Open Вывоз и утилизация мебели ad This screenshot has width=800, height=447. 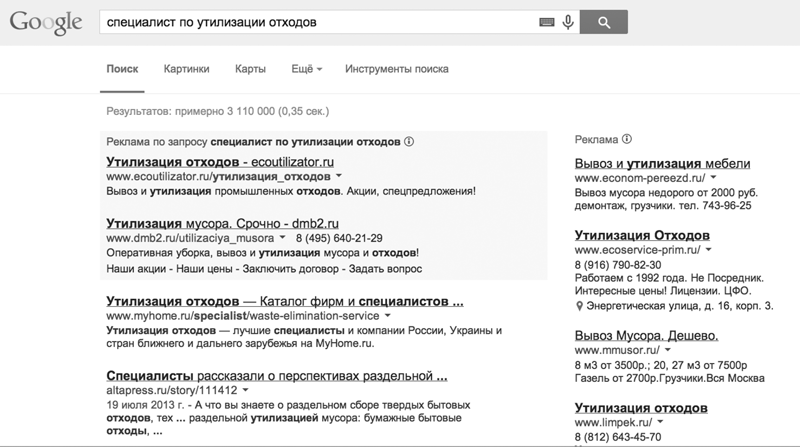point(662,163)
